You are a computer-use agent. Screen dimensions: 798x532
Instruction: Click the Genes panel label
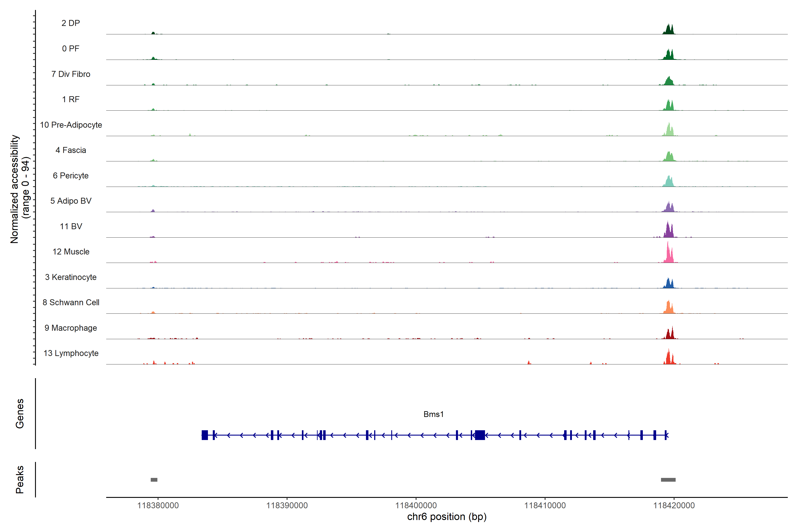click(x=20, y=414)
